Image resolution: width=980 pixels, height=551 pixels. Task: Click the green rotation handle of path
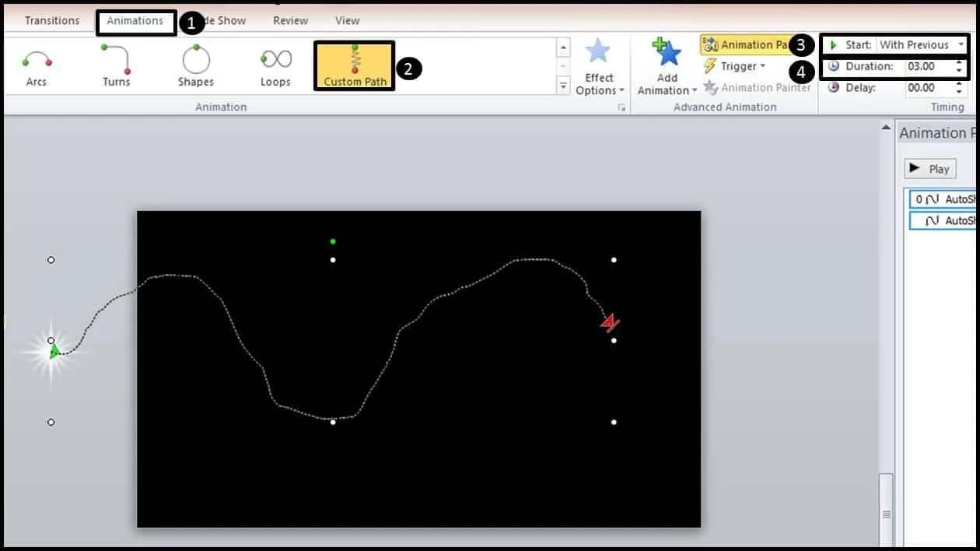(x=333, y=241)
